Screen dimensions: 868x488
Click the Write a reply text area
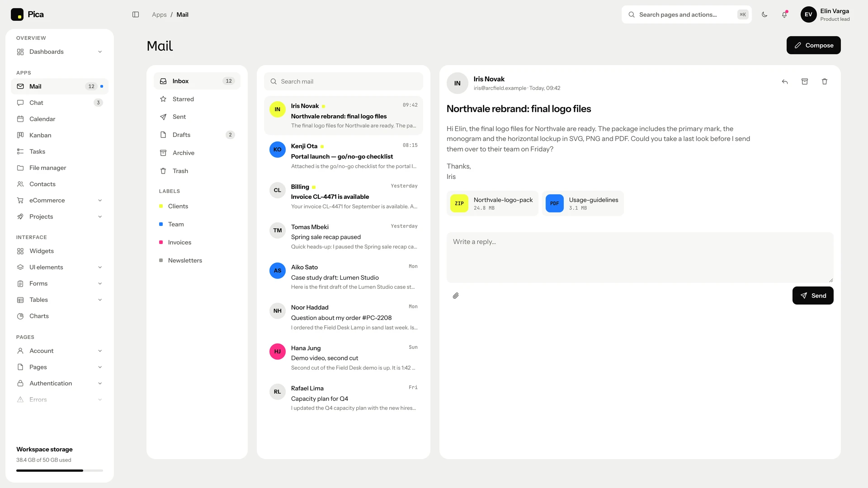640,258
